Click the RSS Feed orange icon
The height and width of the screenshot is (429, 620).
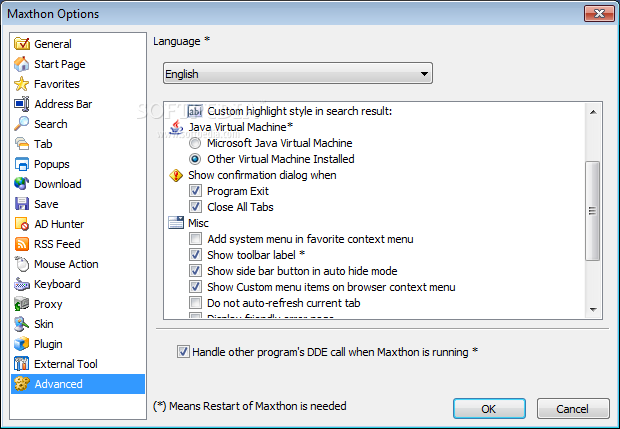click(x=22, y=244)
